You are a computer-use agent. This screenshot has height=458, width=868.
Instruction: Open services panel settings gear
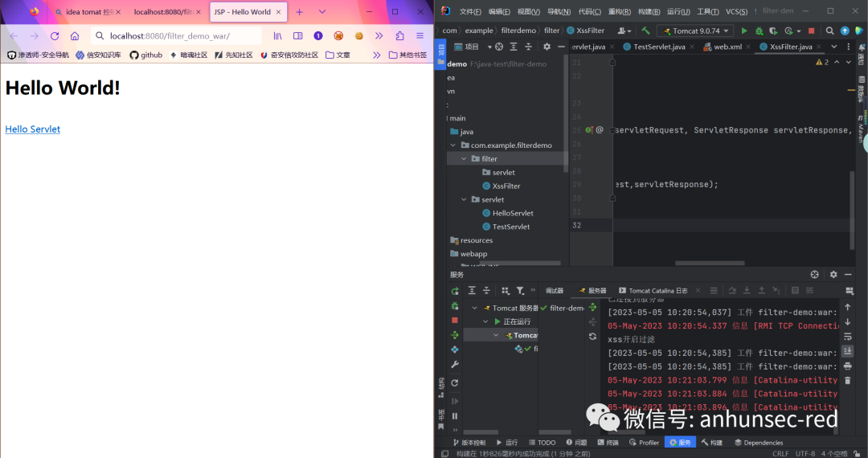(833, 274)
